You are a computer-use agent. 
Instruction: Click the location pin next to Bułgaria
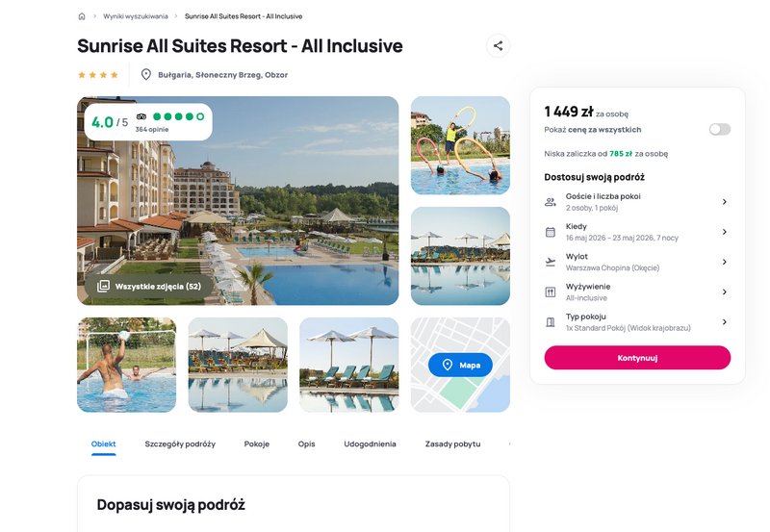coord(146,75)
